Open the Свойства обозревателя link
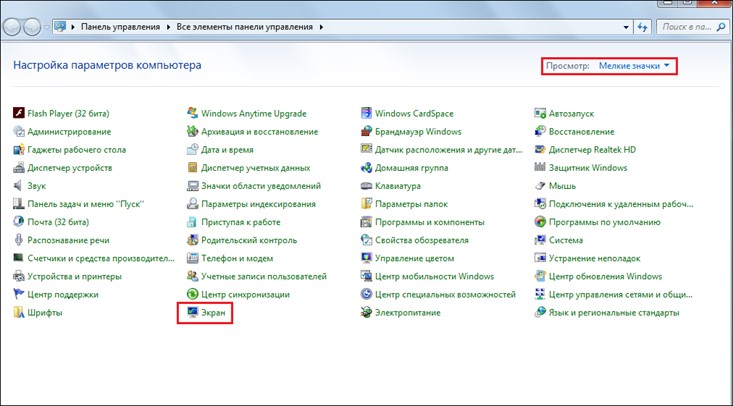733x406 pixels. click(x=422, y=240)
